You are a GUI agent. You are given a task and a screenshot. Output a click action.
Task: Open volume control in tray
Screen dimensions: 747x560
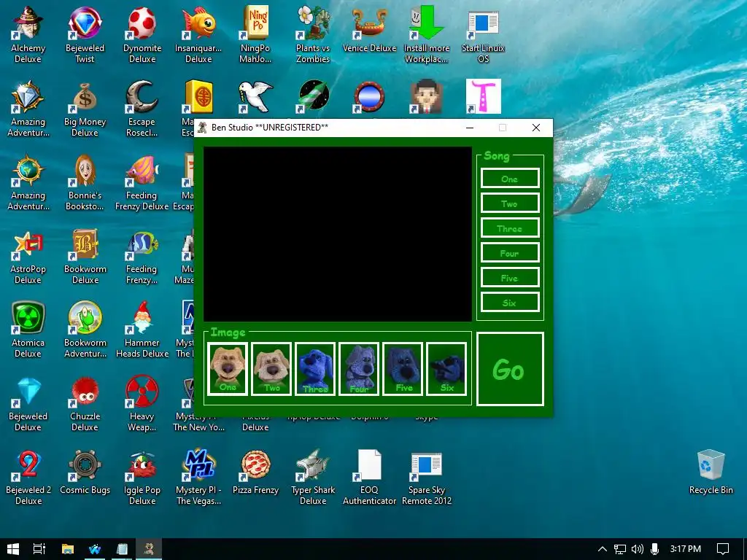click(x=637, y=549)
